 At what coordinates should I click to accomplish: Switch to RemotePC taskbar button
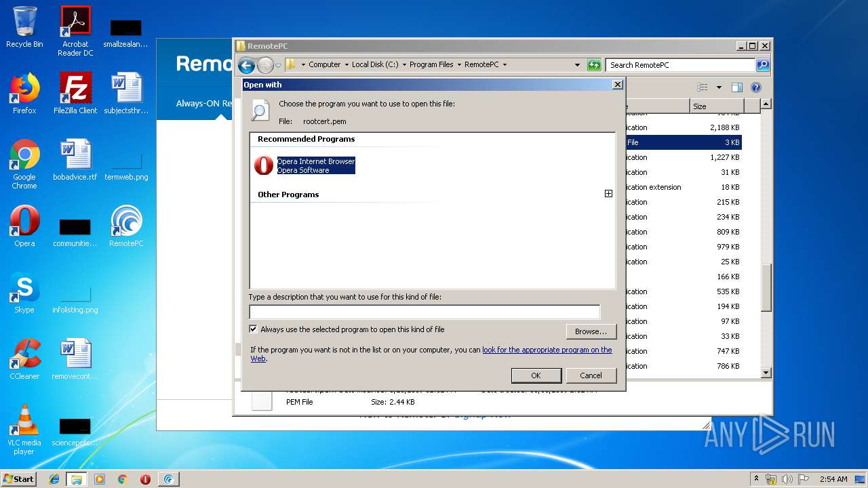tap(169, 479)
